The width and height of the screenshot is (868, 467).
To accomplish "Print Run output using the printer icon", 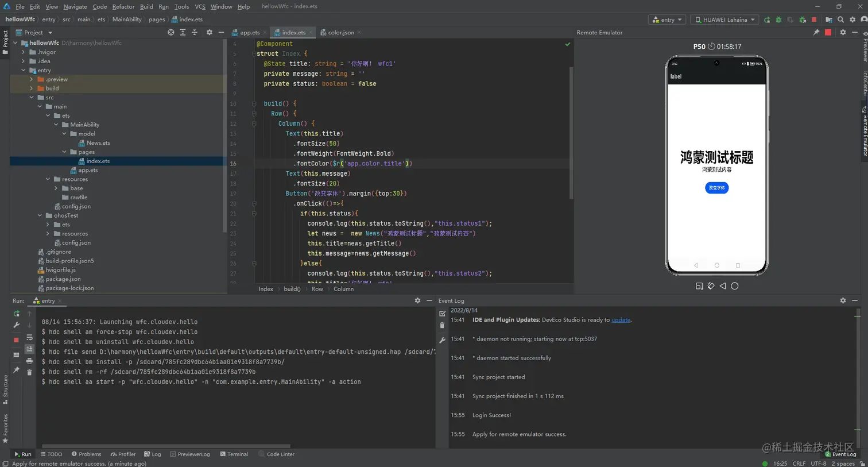I will 29,361.
